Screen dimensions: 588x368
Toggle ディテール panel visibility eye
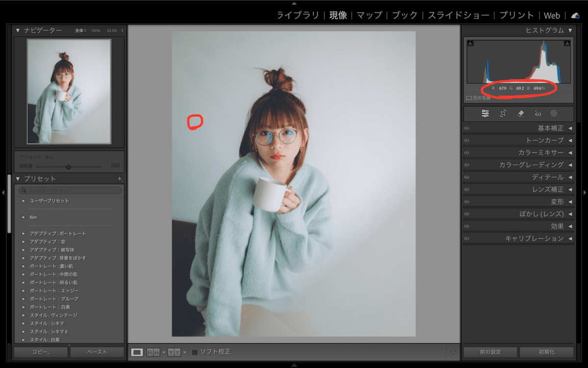[466, 177]
